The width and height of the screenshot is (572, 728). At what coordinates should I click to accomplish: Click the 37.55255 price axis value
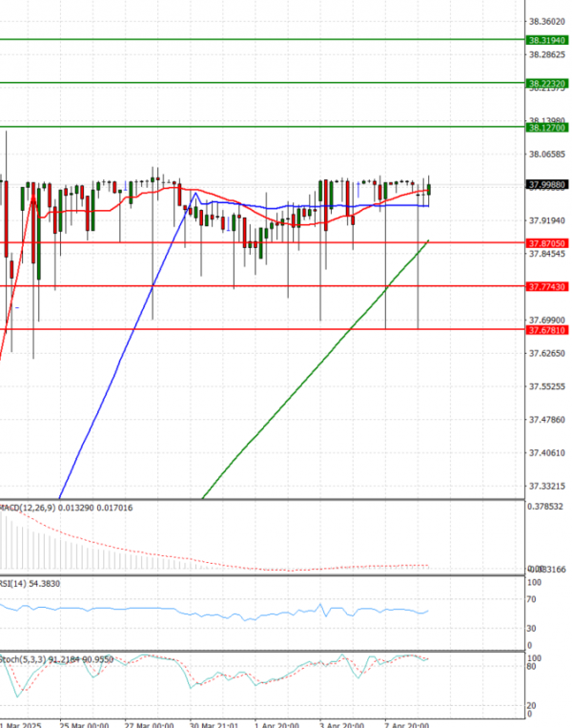click(547, 386)
